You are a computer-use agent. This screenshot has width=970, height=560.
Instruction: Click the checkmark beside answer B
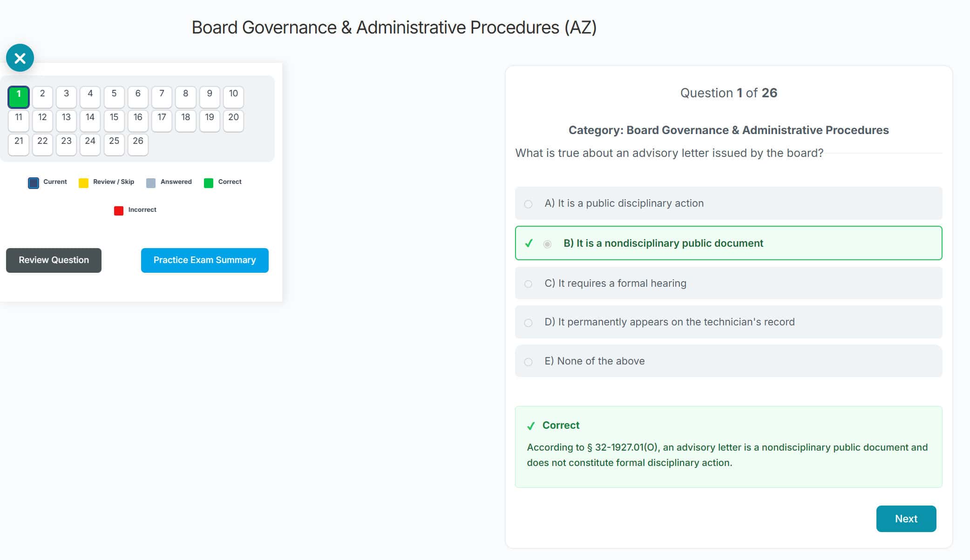pyautogui.click(x=529, y=243)
